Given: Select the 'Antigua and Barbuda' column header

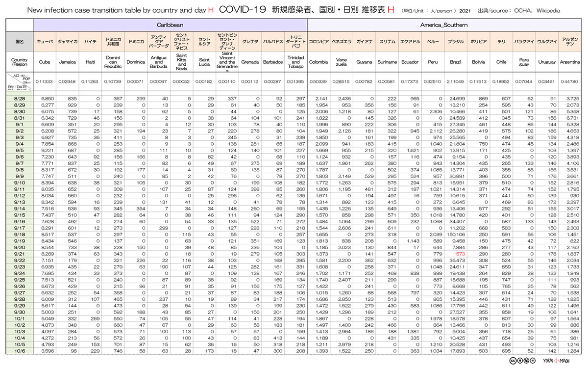Looking at the screenshot, I should pos(158,63).
